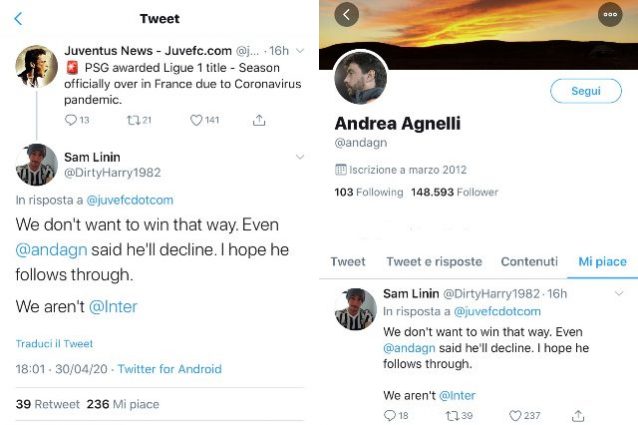Open the profile more options menu

(x=609, y=14)
